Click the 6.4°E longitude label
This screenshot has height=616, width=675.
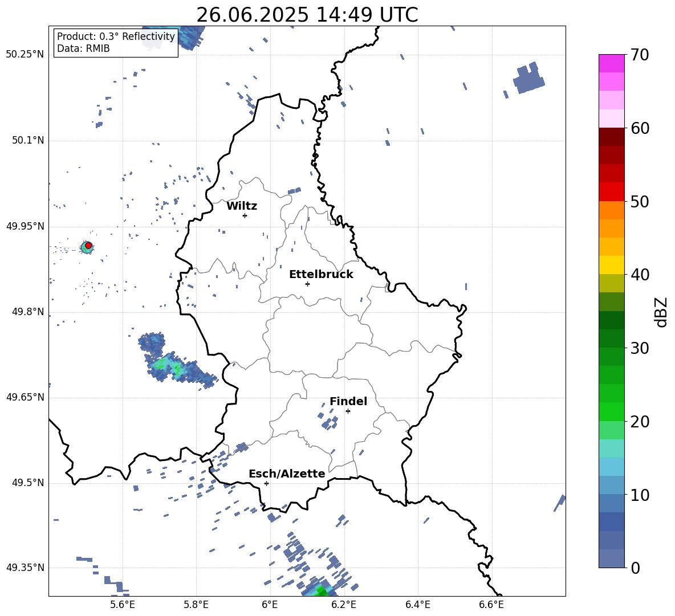click(x=417, y=605)
